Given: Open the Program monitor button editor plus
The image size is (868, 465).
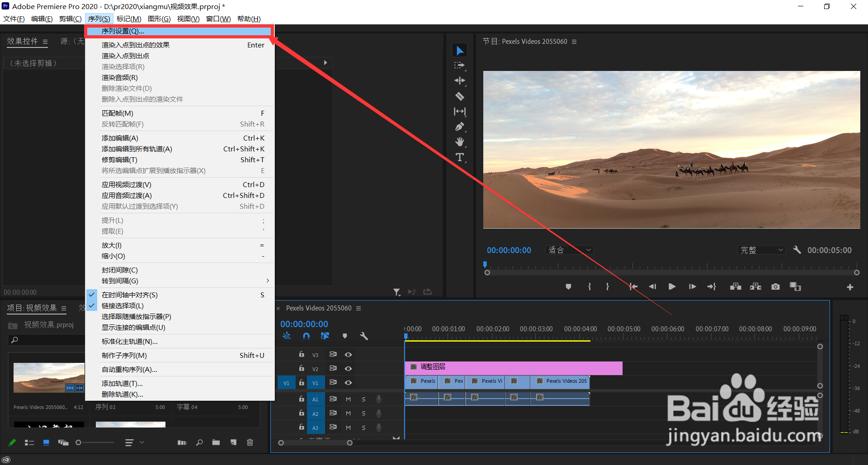Looking at the screenshot, I should [850, 287].
